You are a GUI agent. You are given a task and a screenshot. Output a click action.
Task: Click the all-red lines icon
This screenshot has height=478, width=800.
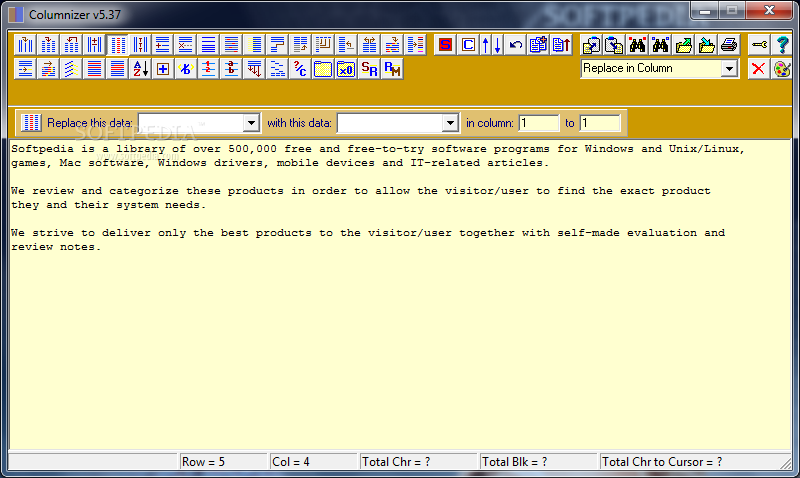tap(94, 68)
